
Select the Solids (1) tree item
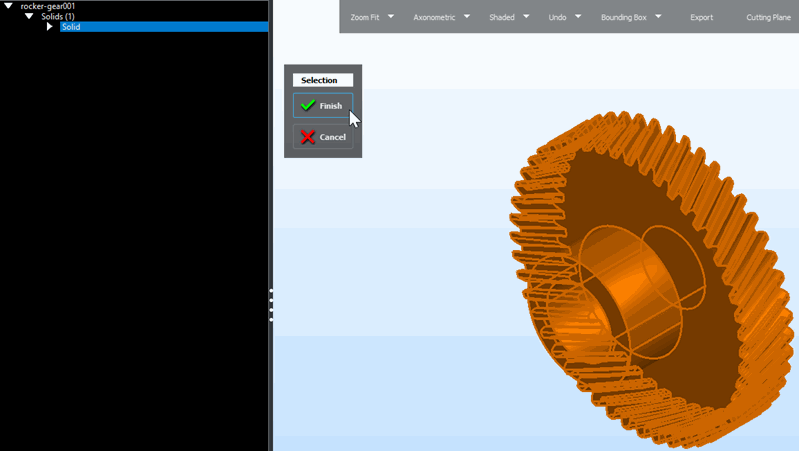(57, 17)
